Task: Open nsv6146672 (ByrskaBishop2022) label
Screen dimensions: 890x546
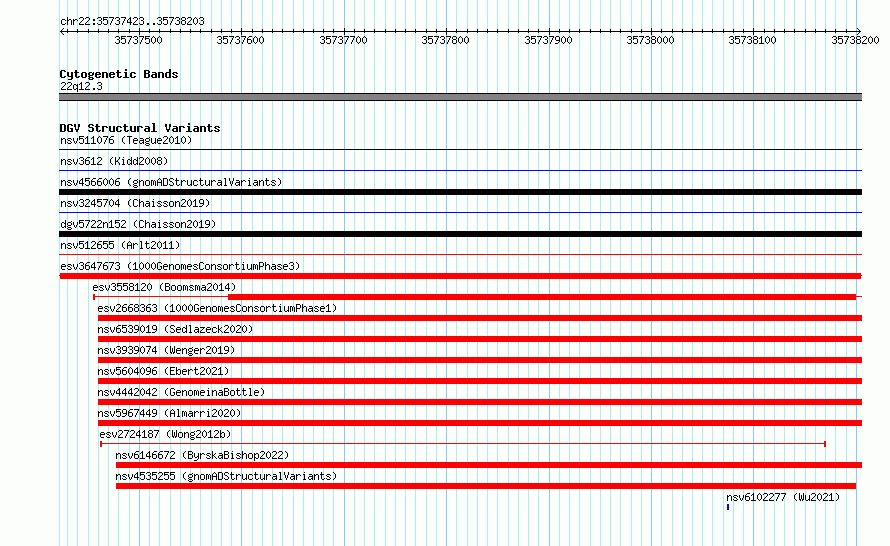Action: pos(202,455)
